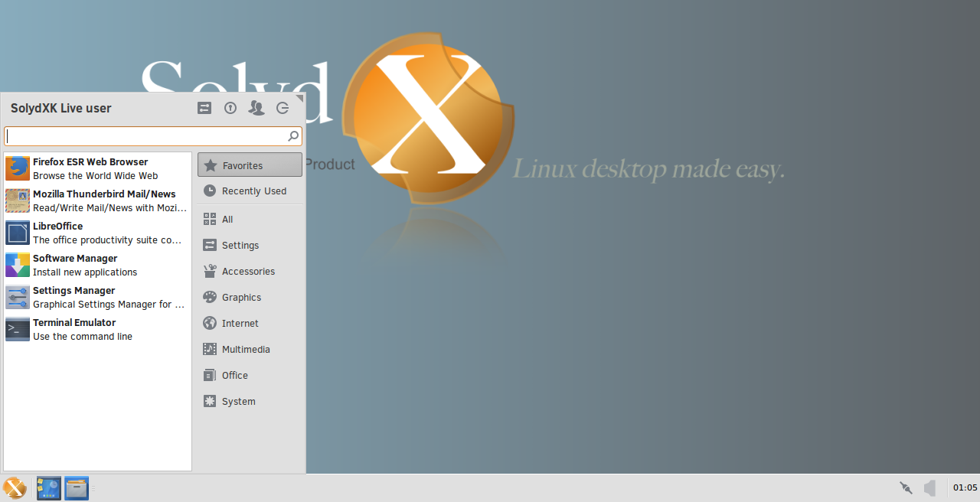Open the Internet category
Viewport: 980px width, 502px height.
(x=250, y=323)
